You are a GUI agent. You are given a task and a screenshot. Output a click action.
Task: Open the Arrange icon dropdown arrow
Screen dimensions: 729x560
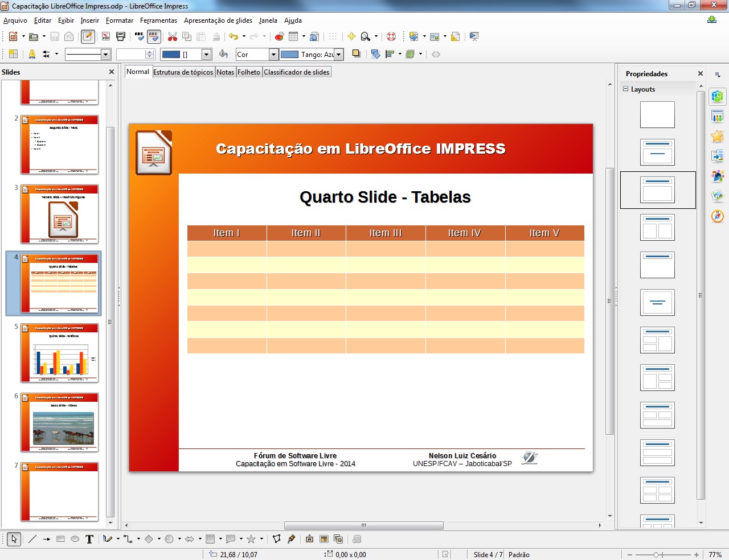420,54
